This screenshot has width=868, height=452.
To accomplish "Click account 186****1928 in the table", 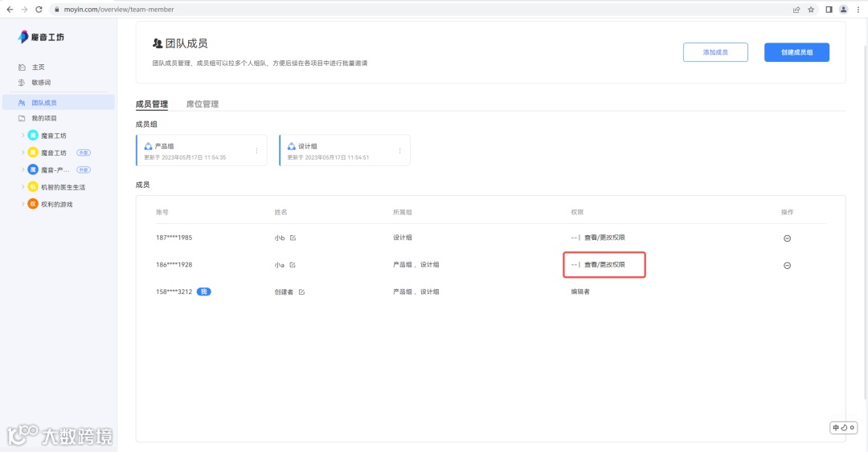I will point(174,264).
